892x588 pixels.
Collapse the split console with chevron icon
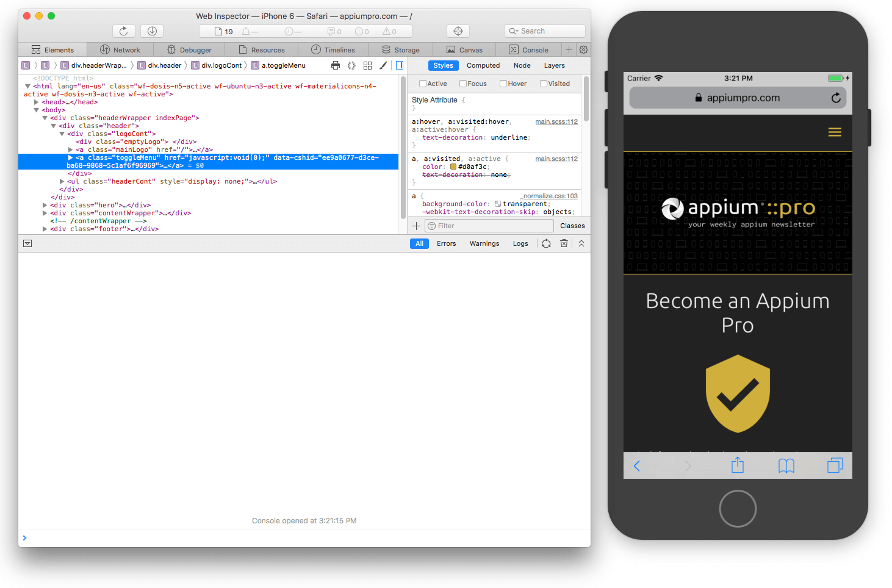coord(581,243)
